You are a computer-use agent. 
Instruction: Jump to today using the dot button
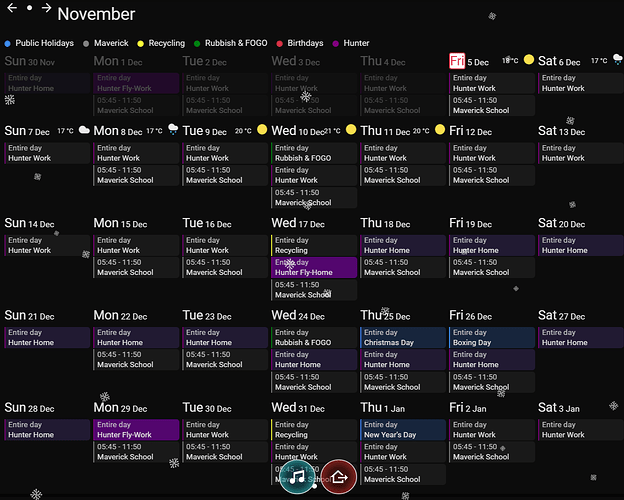point(29,8)
